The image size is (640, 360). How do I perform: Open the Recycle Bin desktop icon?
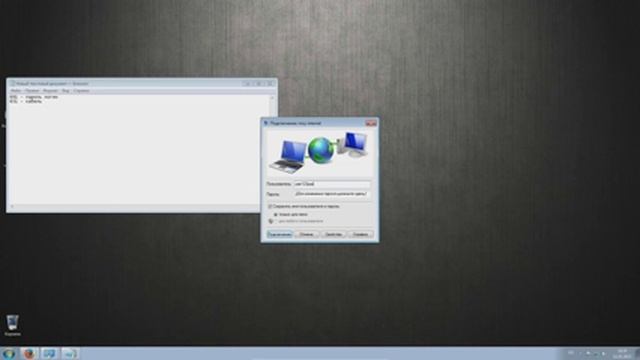(12, 325)
